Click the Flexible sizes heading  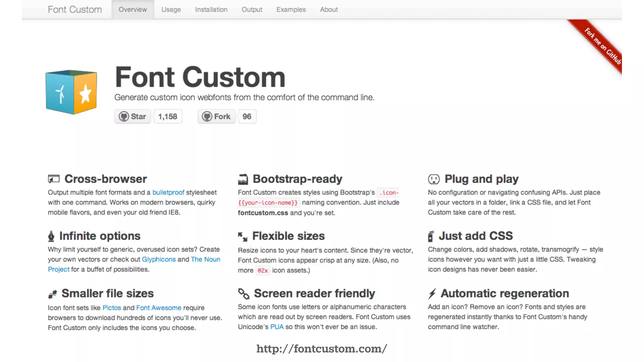pyautogui.click(x=288, y=236)
